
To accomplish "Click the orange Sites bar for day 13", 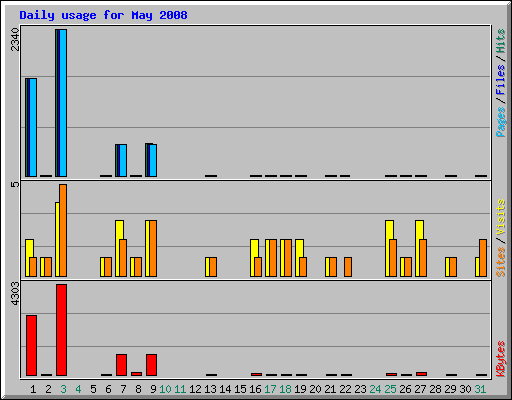I will pos(213,267).
